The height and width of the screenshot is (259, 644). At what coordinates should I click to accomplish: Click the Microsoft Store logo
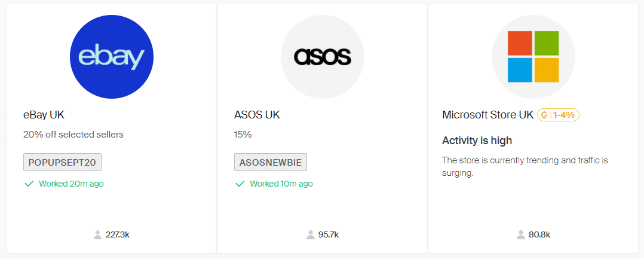[533, 57]
